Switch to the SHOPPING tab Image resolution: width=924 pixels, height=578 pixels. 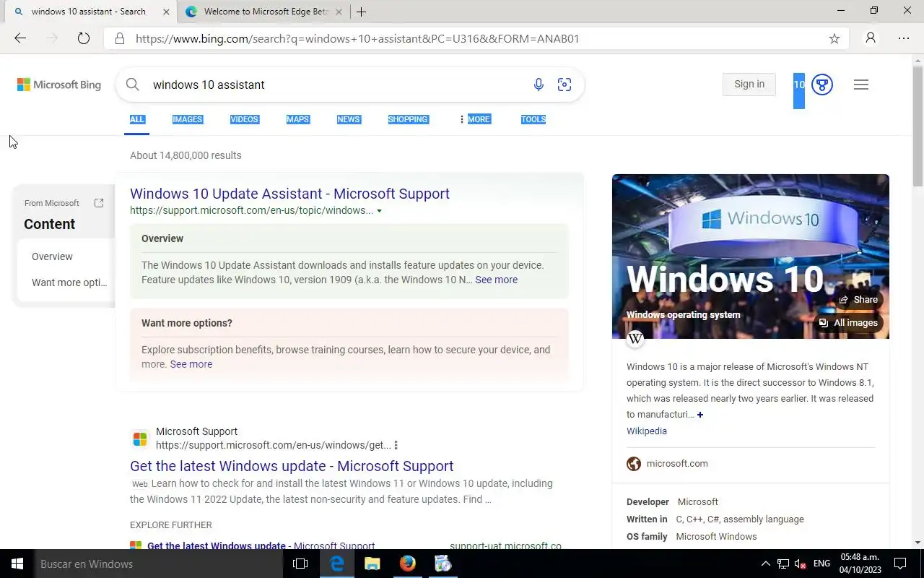tap(408, 119)
